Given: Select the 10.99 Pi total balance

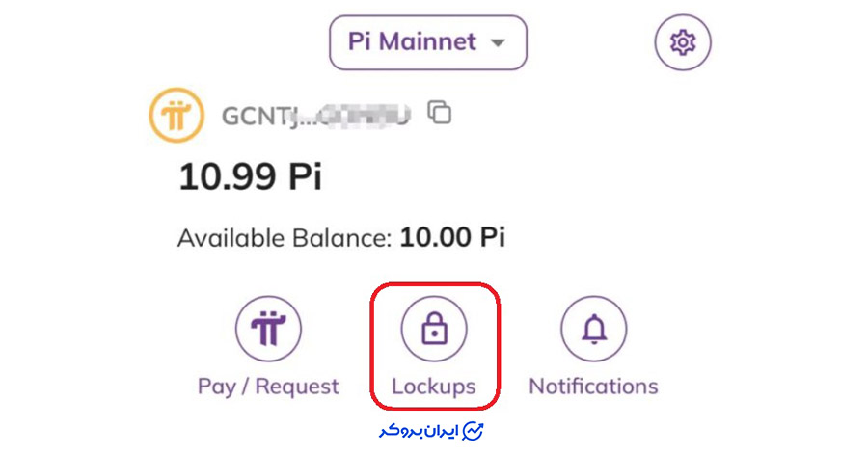Looking at the screenshot, I should click(250, 177).
